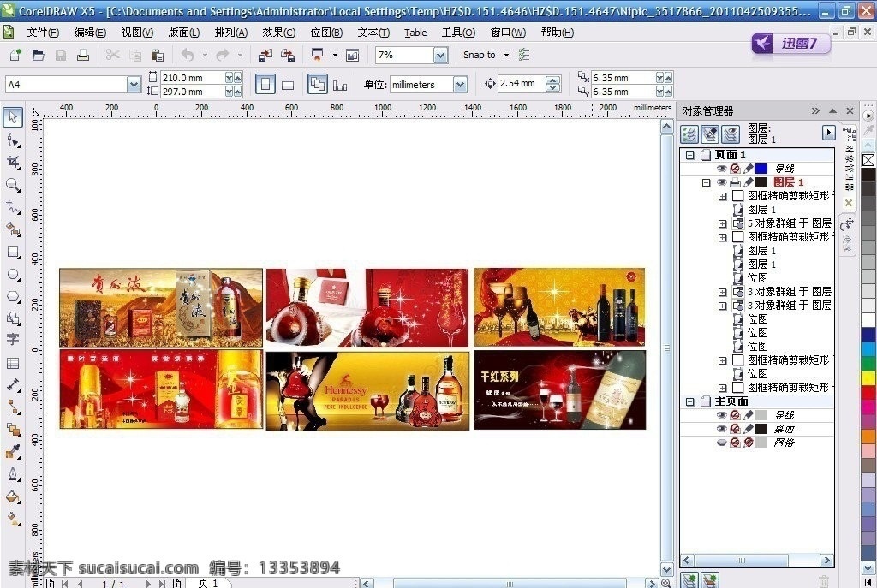Viewport: 877px width, 588px height.
Task: Expand the 5 对象群组 item
Action: coord(722,223)
